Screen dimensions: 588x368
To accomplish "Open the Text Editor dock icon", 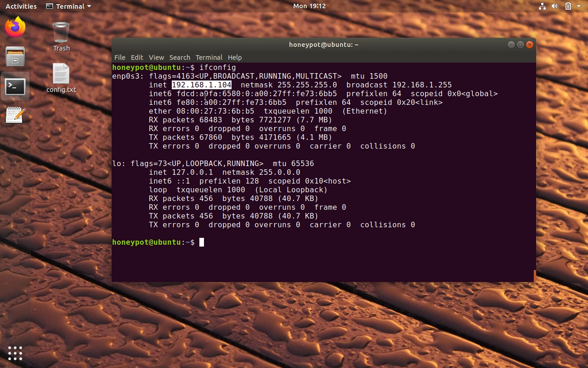I will pyautogui.click(x=15, y=115).
